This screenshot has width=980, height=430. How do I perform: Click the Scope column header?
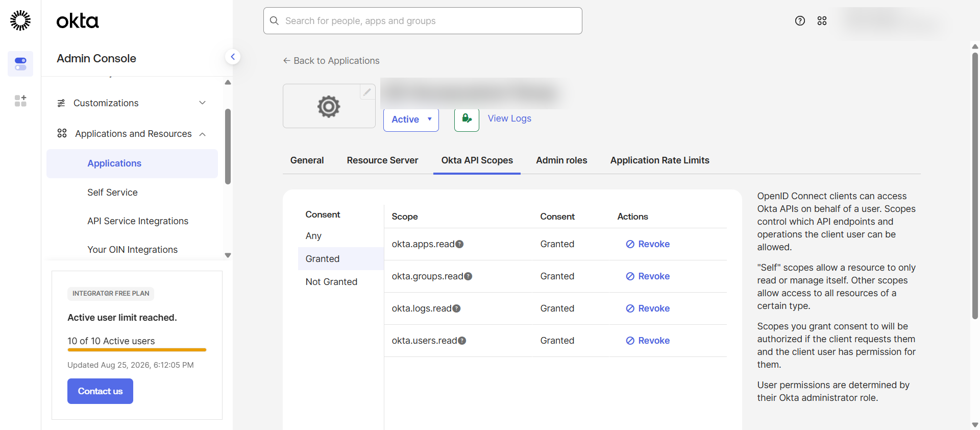(405, 217)
